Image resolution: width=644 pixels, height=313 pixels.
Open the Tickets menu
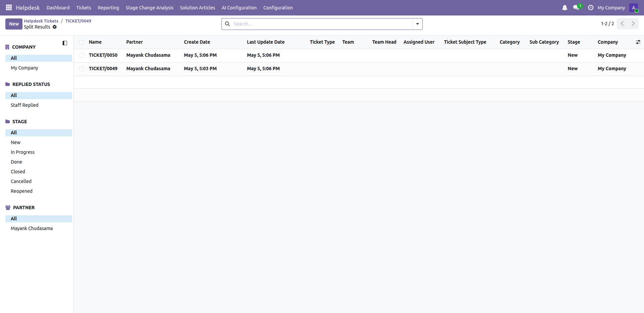click(x=84, y=8)
